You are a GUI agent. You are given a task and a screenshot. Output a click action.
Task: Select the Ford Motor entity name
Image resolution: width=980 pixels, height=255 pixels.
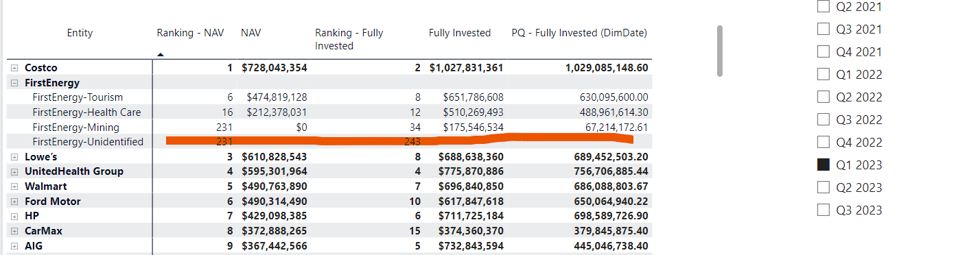53,202
